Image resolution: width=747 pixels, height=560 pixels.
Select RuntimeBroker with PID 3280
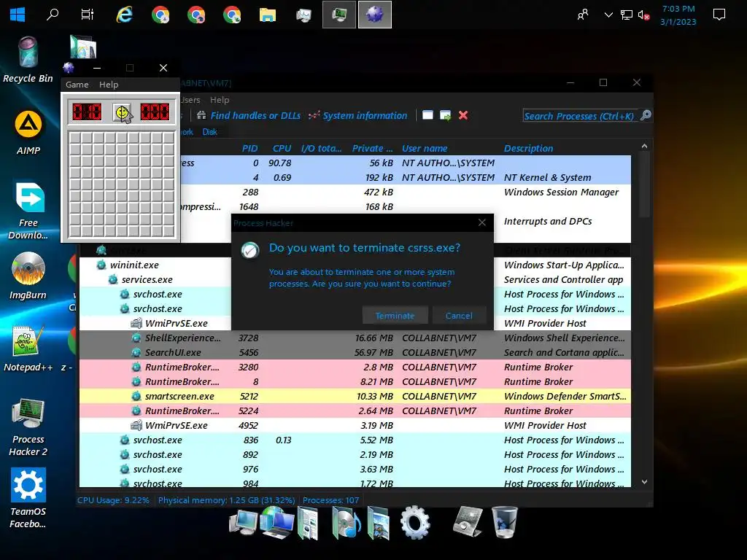coord(355,367)
